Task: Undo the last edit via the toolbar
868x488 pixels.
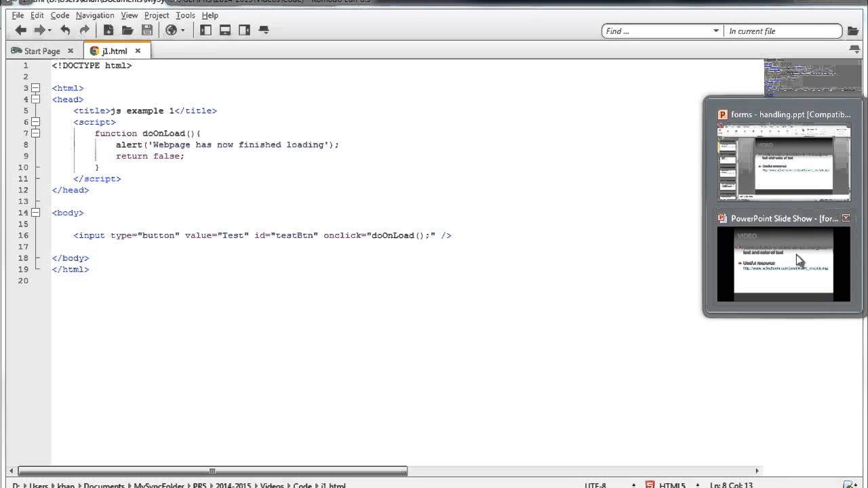Action: (x=65, y=30)
